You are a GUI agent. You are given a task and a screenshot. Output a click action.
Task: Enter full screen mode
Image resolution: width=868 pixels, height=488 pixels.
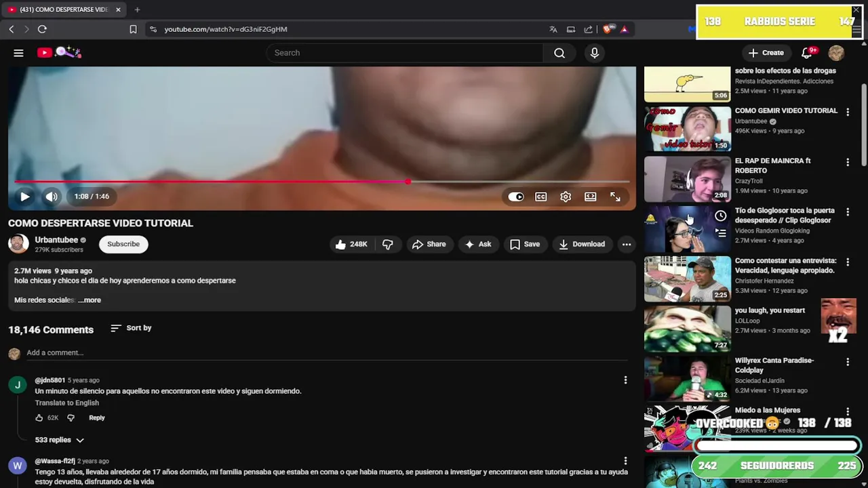(615, 197)
